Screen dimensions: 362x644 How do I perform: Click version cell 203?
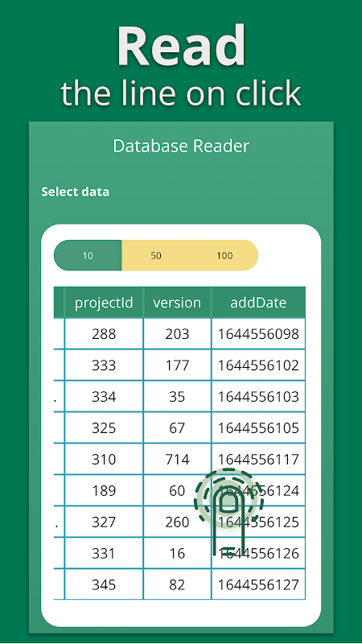(177, 334)
